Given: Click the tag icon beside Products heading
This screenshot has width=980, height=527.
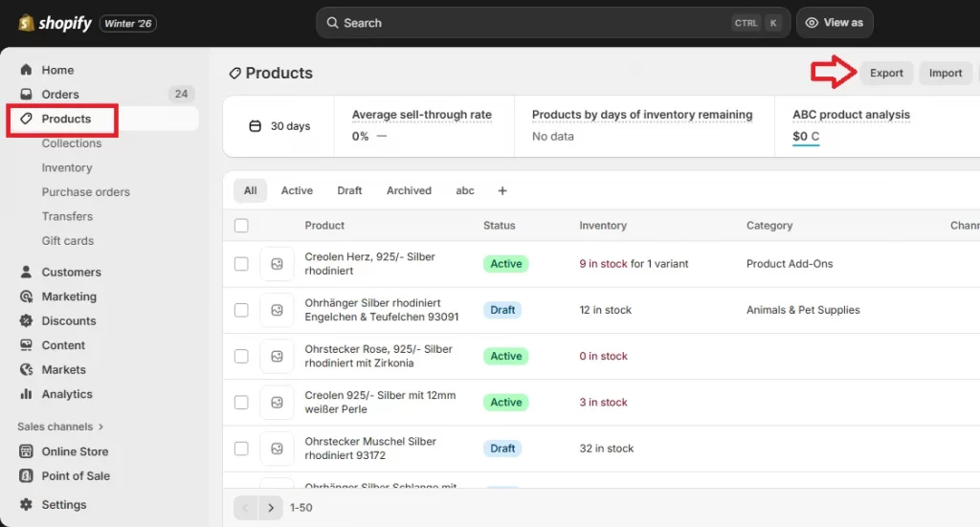Looking at the screenshot, I should pos(235,73).
